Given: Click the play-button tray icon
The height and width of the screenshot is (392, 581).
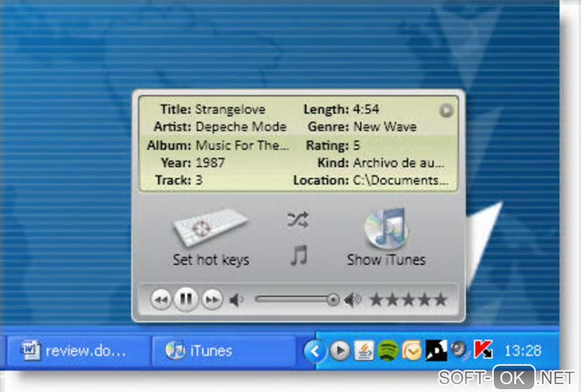Looking at the screenshot, I should (340, 350).
